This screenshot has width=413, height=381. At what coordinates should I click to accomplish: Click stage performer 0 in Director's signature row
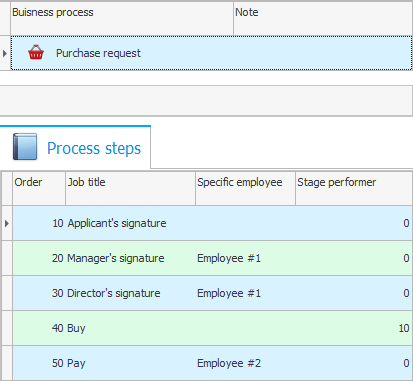(x=406, y=293)
